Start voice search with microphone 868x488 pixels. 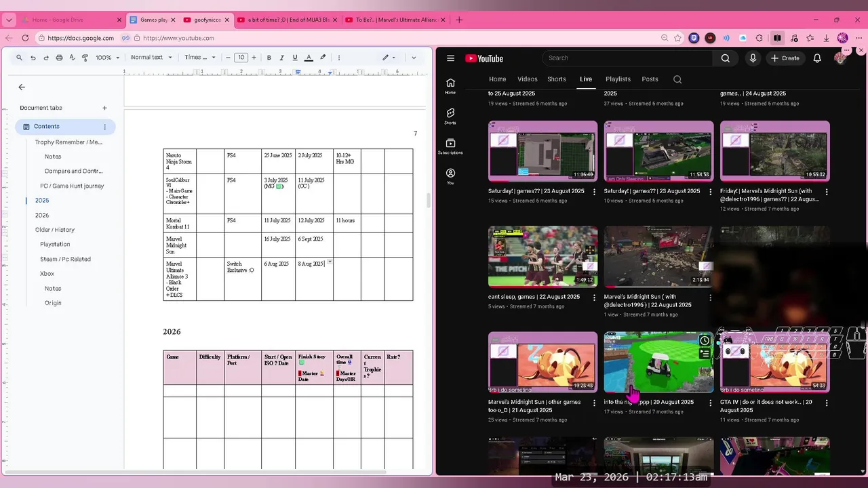pos(753,58)
